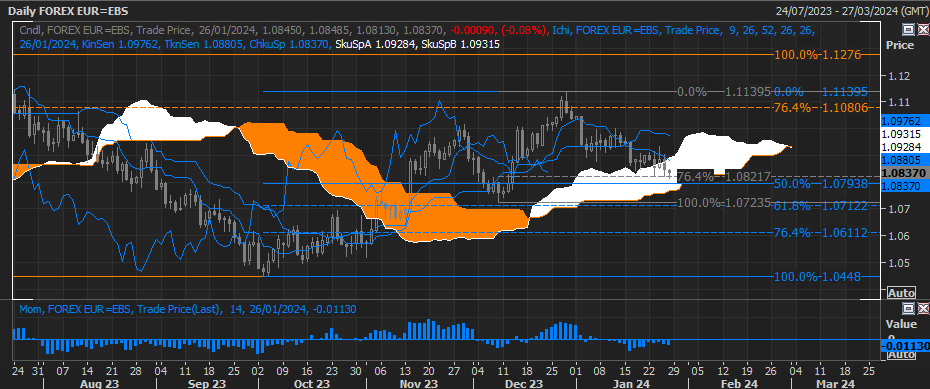Click the Price axis heading
The height and width of the screenshot is (389, 930).
coord(899,45)
